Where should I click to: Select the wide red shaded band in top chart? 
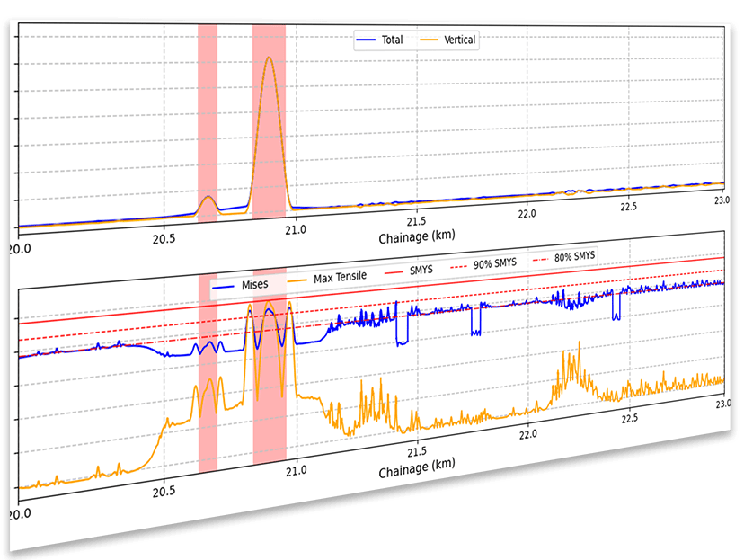(269, 121)
